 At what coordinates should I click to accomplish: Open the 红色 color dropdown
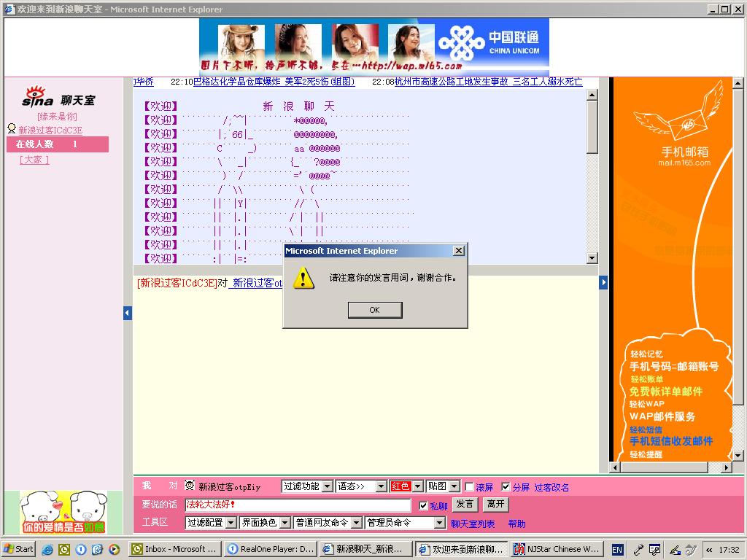(406, 486)
